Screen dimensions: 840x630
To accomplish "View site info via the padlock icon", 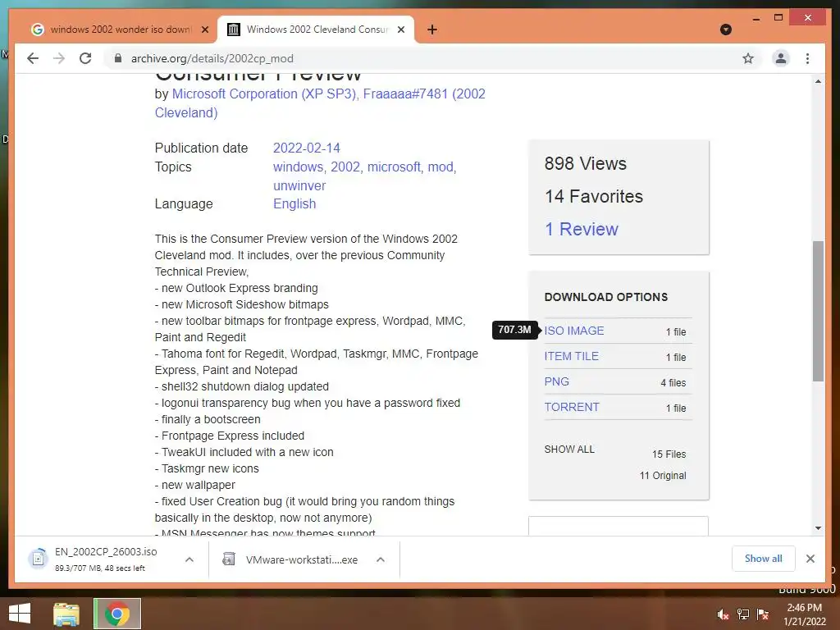I will (x=118, y=58).
